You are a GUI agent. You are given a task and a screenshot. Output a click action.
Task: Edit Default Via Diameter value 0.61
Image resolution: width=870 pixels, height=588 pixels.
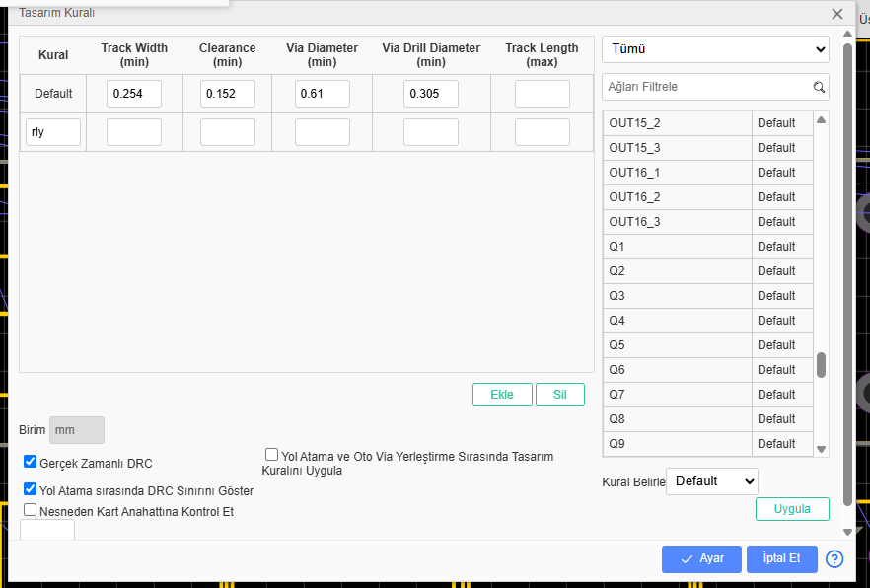[x=323, y=94]
